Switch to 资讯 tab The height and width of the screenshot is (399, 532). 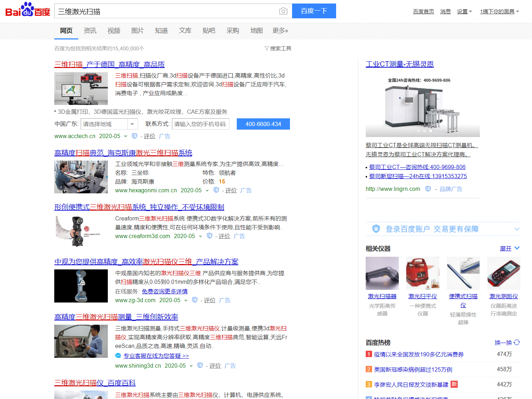point(90,31)
